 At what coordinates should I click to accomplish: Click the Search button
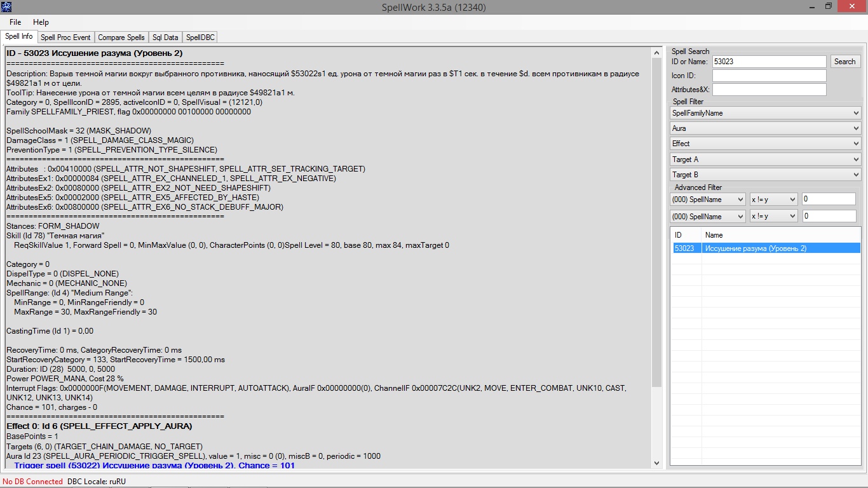click(844, 62)
